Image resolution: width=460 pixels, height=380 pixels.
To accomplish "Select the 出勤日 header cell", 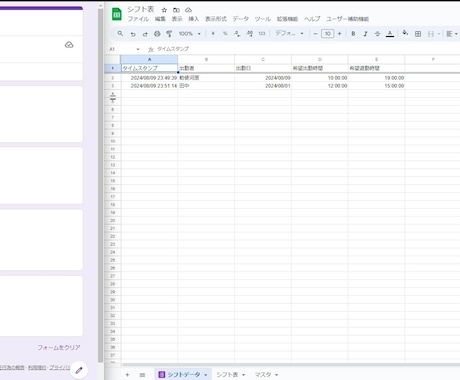I will (x=263, y=68).
